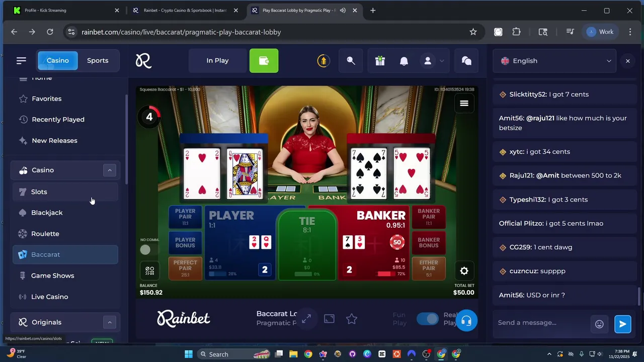Open Live Casino in the sidebar
This screenshot has width=644, height=362.
(x=65, y=297)
